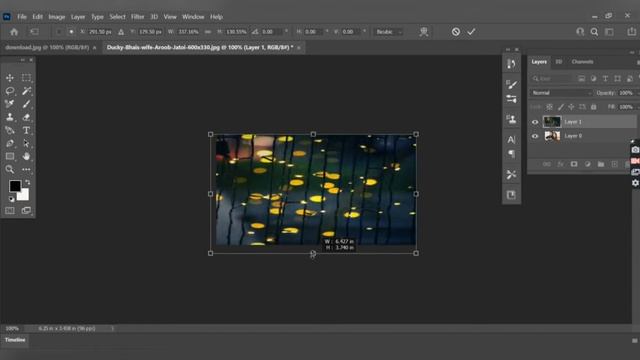Select the Zoom tool in toolbox
This screenshot has height=360, width=640.
tap(10, 169)
